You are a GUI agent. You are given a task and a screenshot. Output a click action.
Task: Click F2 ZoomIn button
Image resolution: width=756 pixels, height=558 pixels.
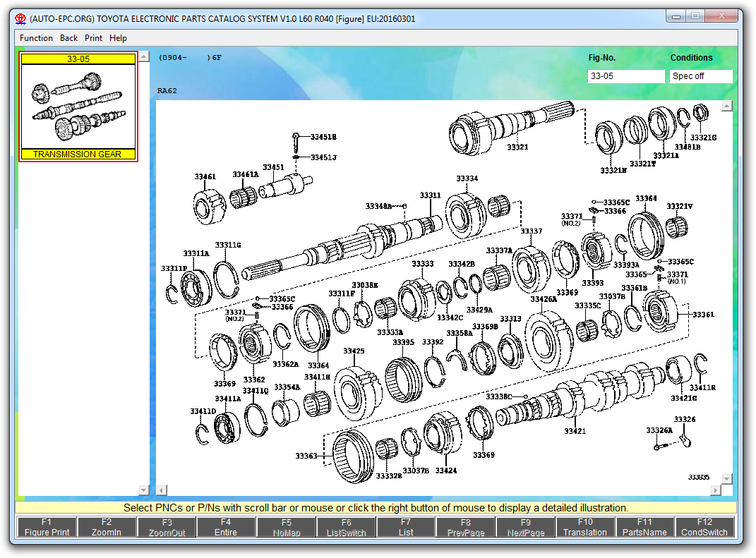107,527
